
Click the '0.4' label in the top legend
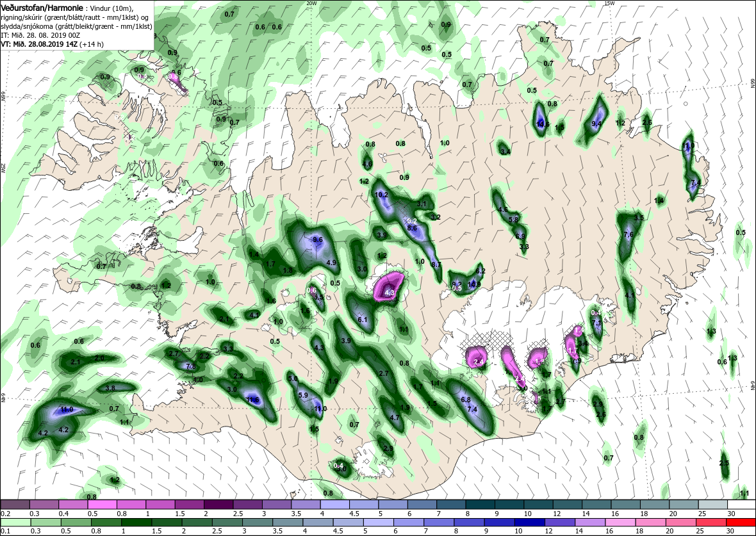(63, 514)
